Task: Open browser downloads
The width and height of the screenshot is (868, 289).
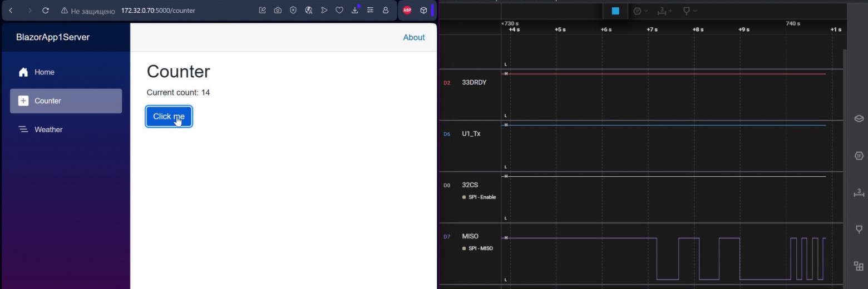Action: click(355, 11)
